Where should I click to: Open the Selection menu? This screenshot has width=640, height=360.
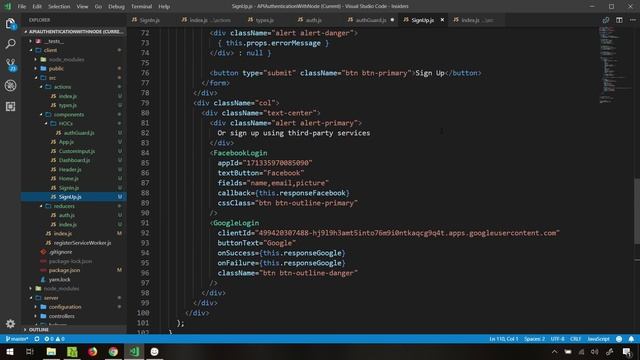[59, 7]
